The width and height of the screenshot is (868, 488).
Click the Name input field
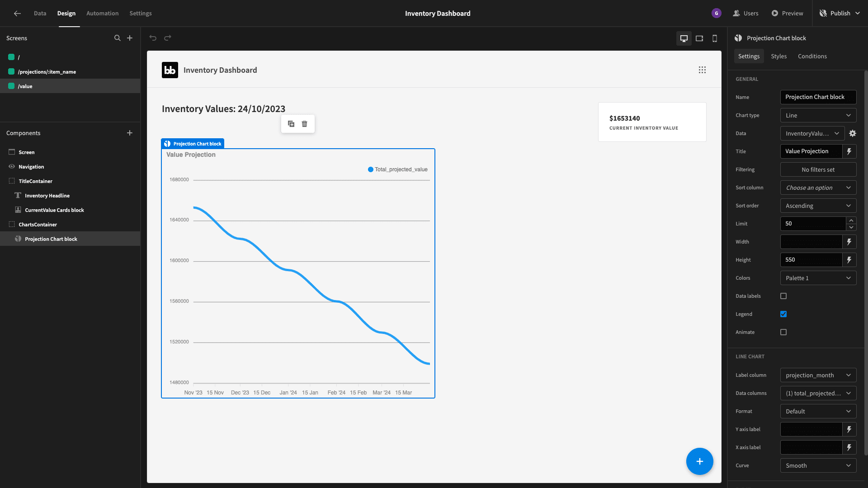pyautogui.click(x=818, y=97)
